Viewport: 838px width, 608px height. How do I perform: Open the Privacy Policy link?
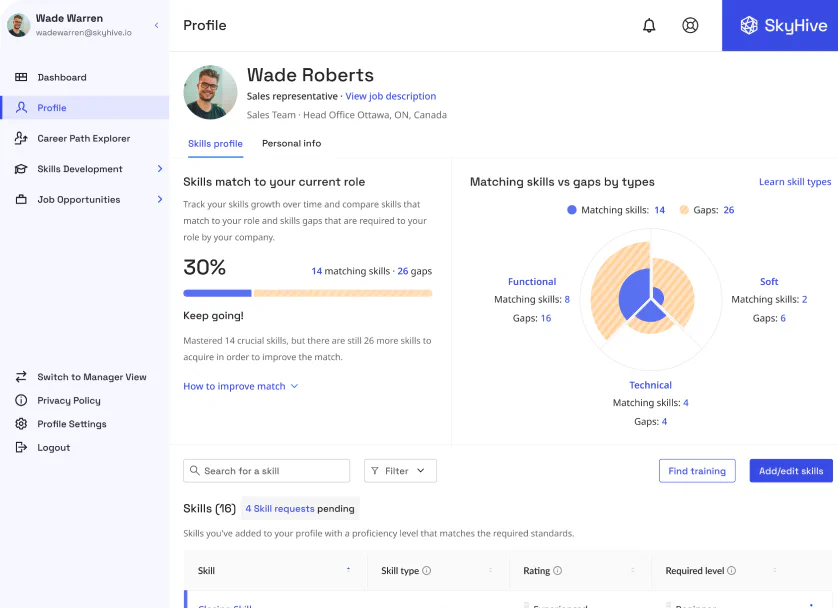[x=69, y=400]
